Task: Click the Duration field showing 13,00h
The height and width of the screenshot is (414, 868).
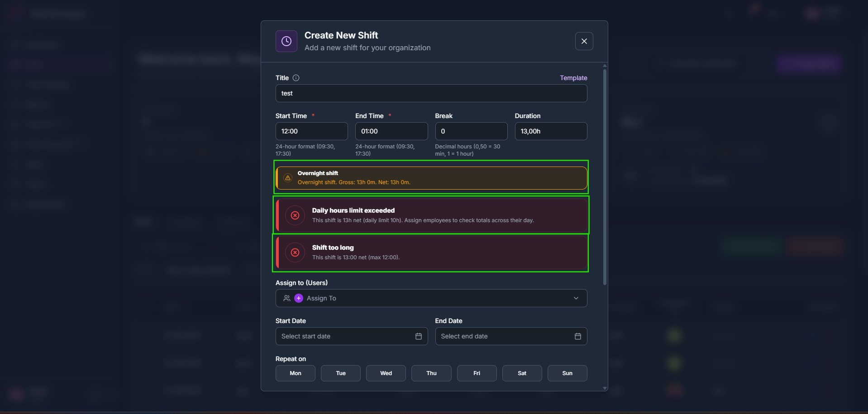Action: pyautogui.click(x=551, y=131)
